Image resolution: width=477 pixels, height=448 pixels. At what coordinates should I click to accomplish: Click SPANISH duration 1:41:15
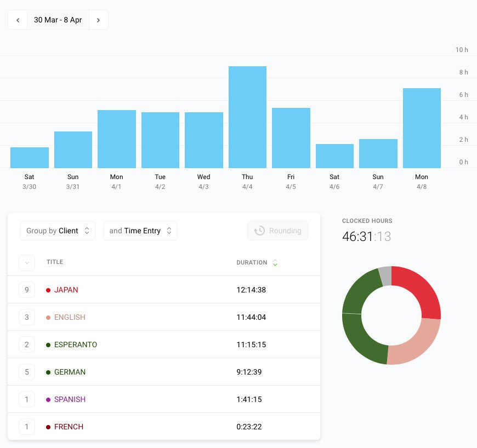pos(249,399)
